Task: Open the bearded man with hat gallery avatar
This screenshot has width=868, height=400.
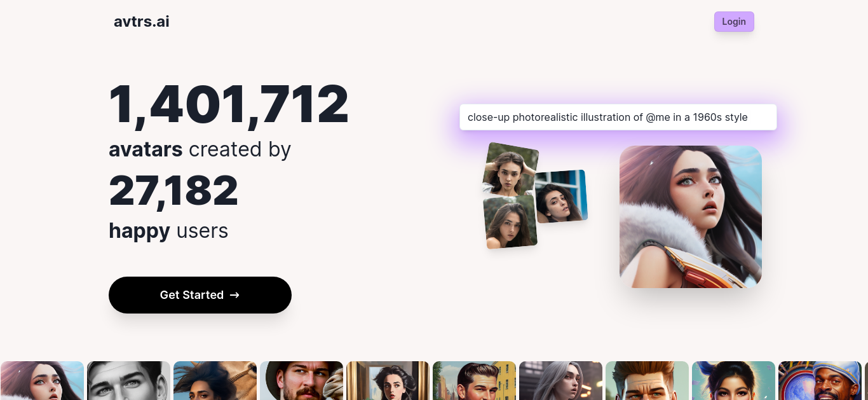Action: point(301,380)
